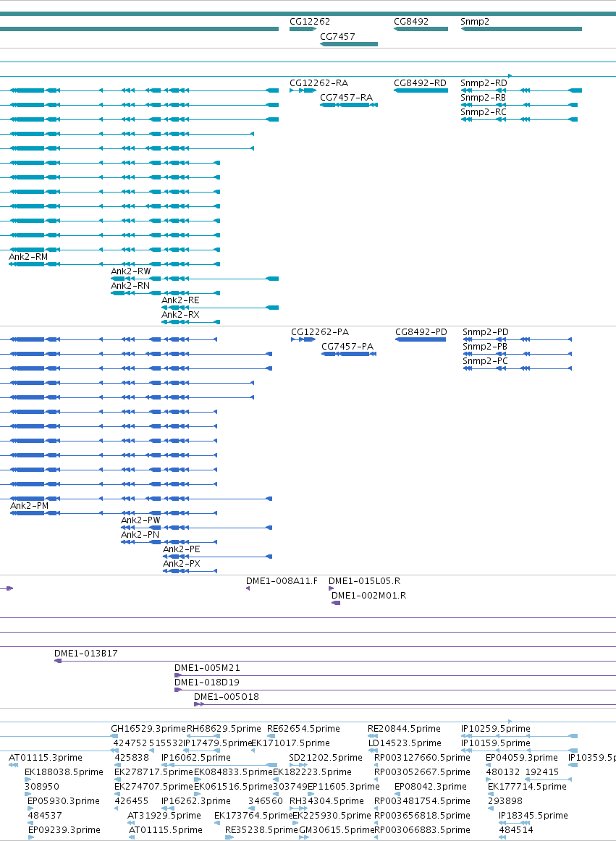The width and height of the screenshot is (616, 841).
Task: Select the Ank2-RX transcript label
Action: coord(180,315)
